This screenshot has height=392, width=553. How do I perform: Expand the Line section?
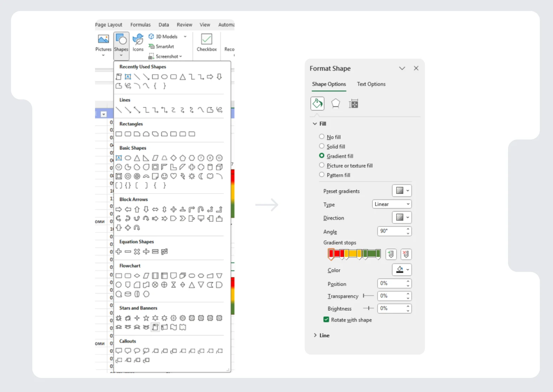pyautogui.click(x=324, y=335)
